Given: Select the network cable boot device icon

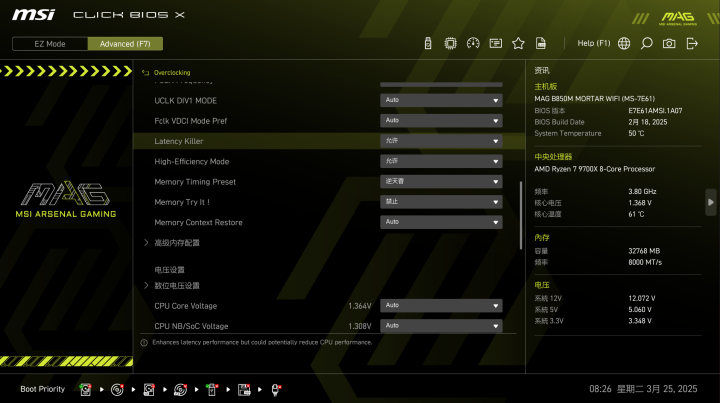Looking at the screenshot, I should click(x=276, y=390).
